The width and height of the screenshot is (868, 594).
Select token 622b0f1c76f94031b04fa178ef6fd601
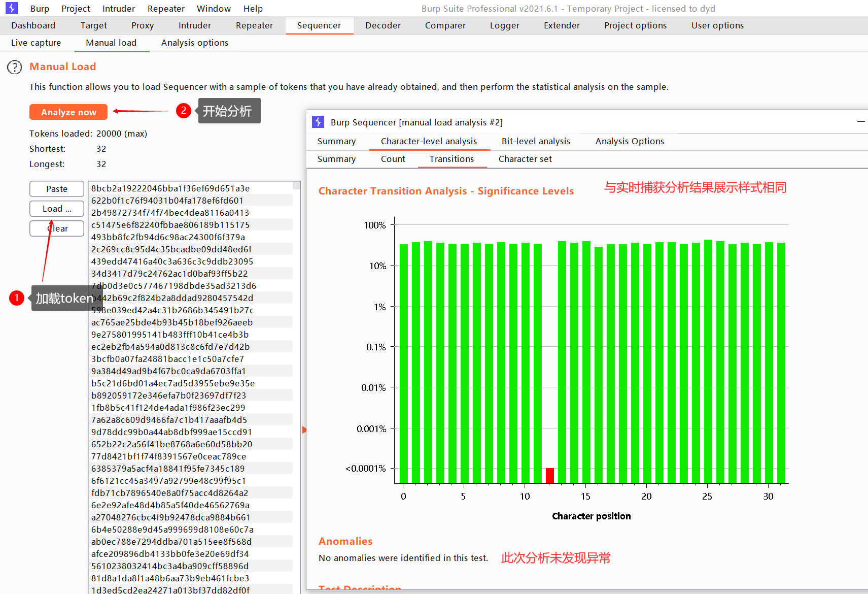[191, 201]
